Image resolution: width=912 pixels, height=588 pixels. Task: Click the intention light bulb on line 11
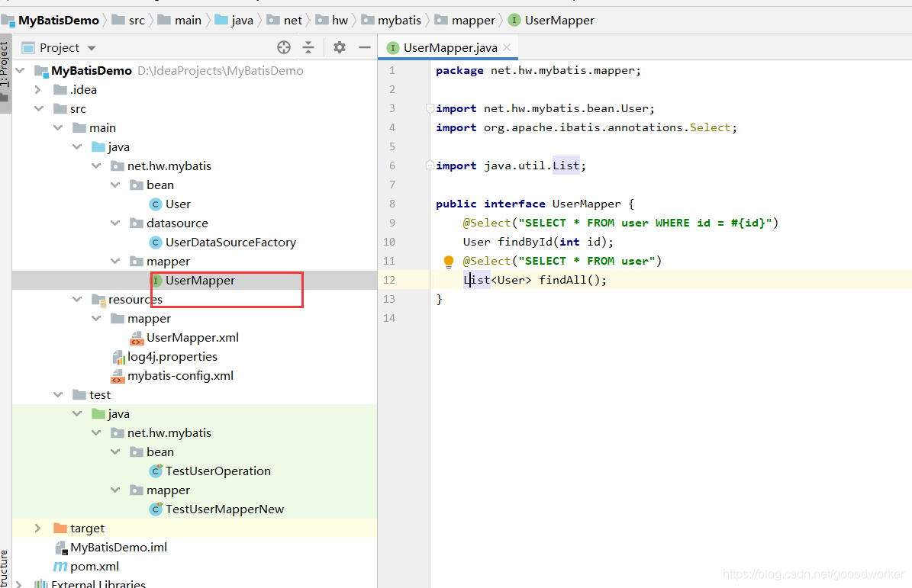coord(449,262)
